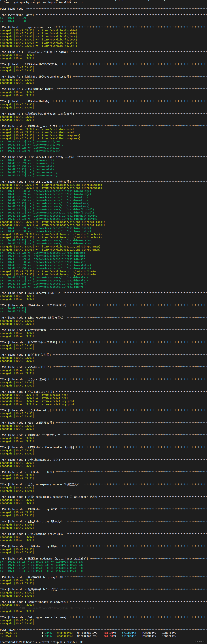Click TASK 创建kubelet的配置文件 header

point(104,435)
